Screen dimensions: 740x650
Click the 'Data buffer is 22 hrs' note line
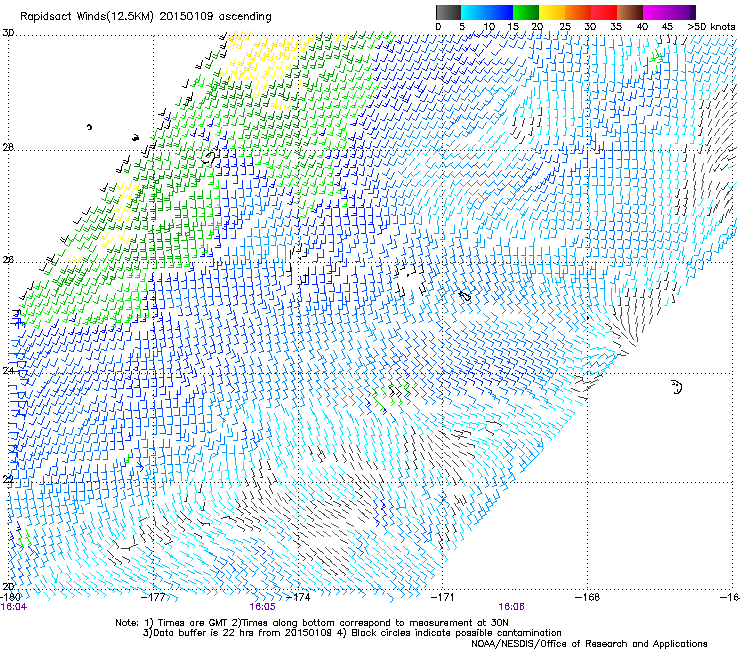pos(352,633)
